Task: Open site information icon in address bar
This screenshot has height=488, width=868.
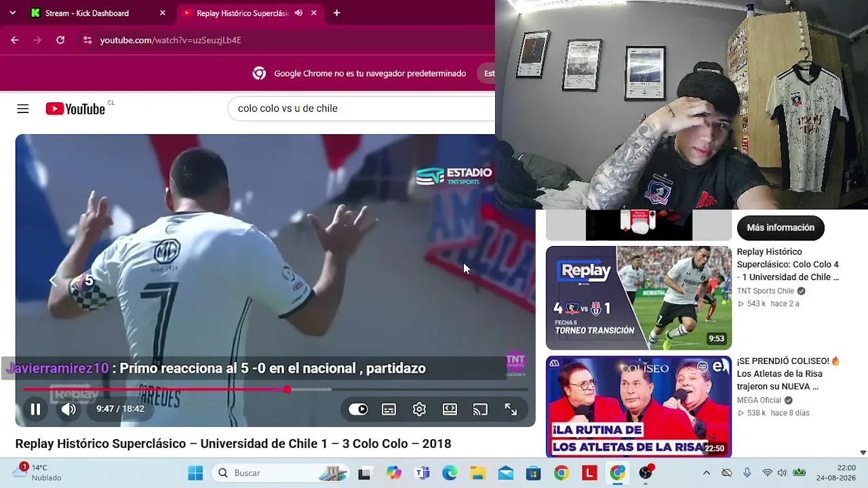Action: tap(87, 40)
